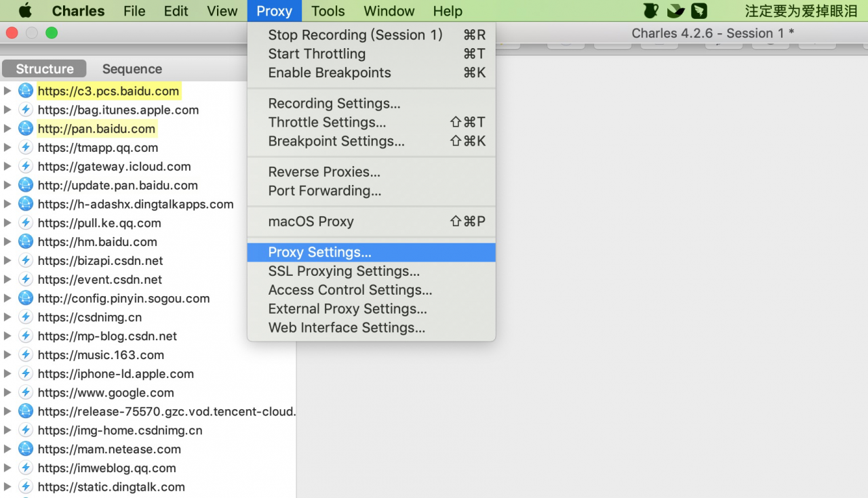Expand the https://gateway.icloud.com host entry
The width and height of the screenshot is (868, 498).
[7, 166]
